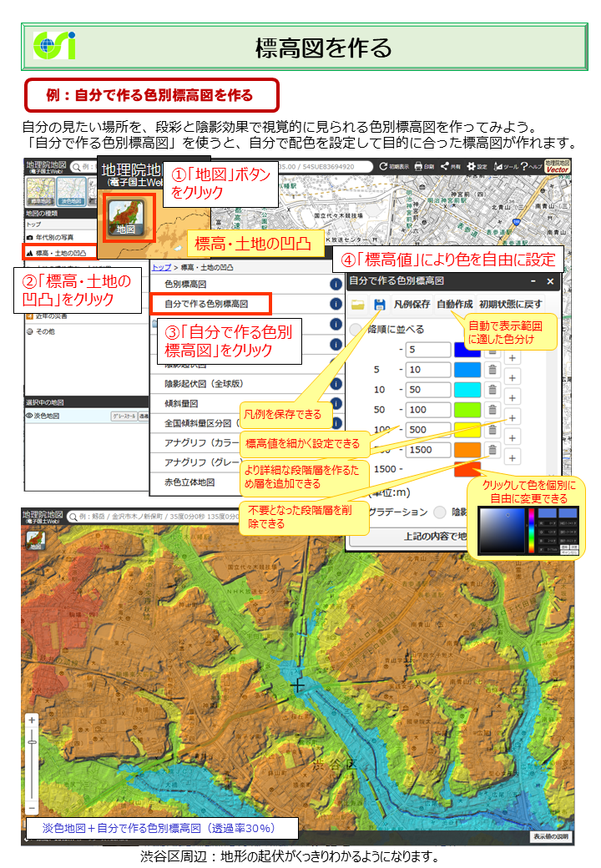This screenshot has width=601, height=868.
Task: Select the 淡色地図 thumbnail
Action: pos(72,191)
